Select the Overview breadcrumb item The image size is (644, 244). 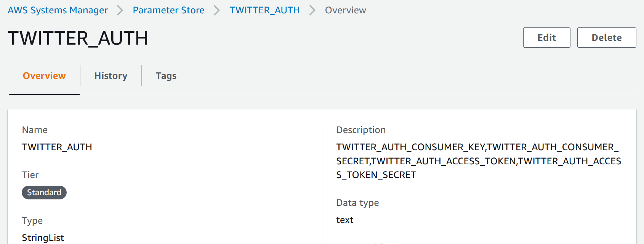pos(345,10)
